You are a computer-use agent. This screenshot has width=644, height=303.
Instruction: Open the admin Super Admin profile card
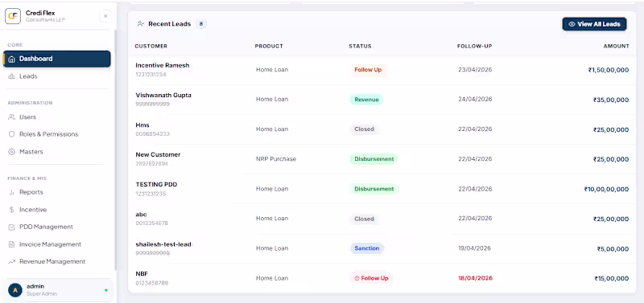point(58,290)
